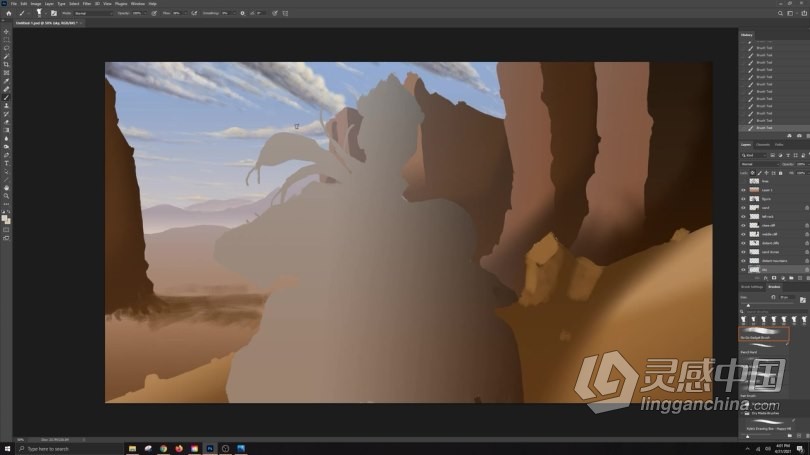
Task: Click the Windows Start button
Action: pos(7,449)
